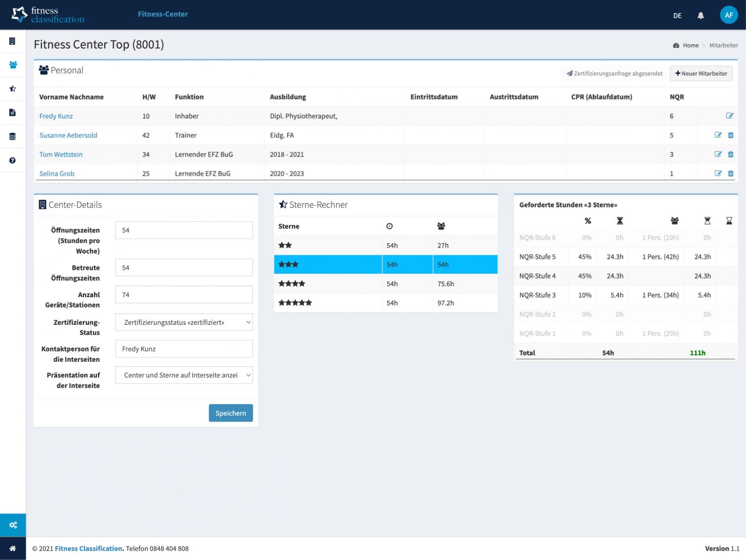Switch language via DE selector

677,16
